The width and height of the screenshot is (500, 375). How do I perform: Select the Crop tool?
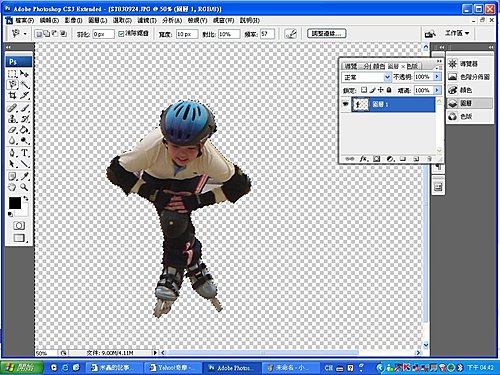point(12,96)
